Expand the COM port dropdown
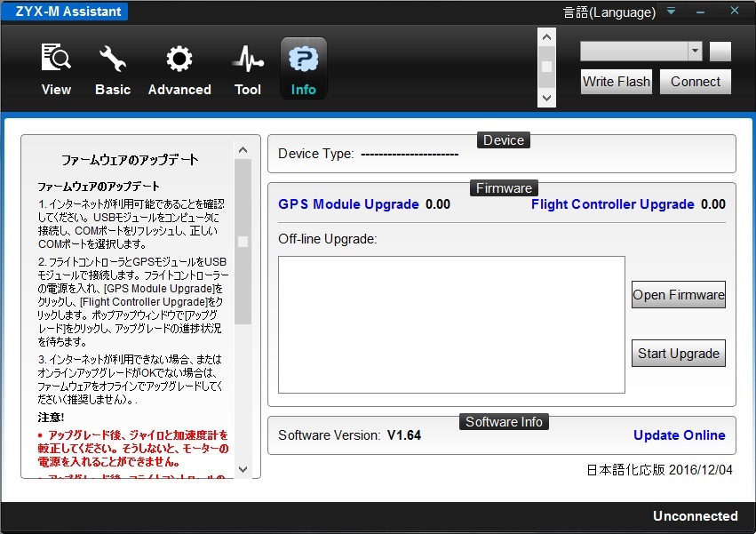 point(695,52)
